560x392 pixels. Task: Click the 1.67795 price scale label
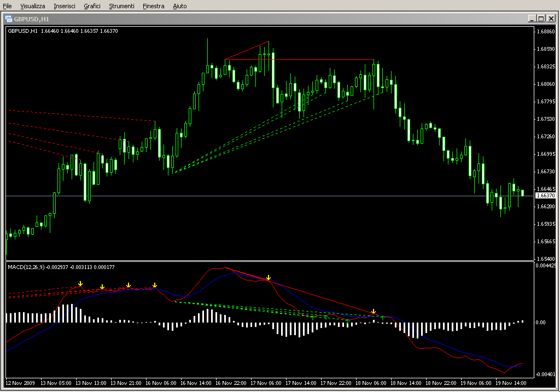click(546, 101)
